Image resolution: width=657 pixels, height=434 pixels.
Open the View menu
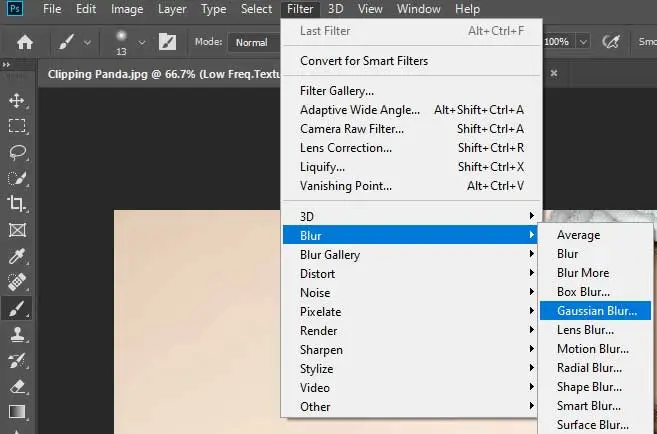tap(370, 9)
